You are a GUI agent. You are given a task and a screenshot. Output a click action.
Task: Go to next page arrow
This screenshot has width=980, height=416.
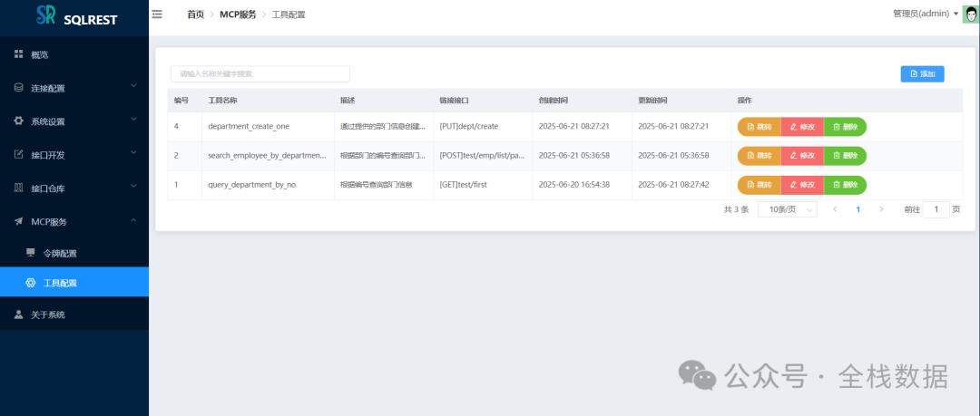[881, 209]
